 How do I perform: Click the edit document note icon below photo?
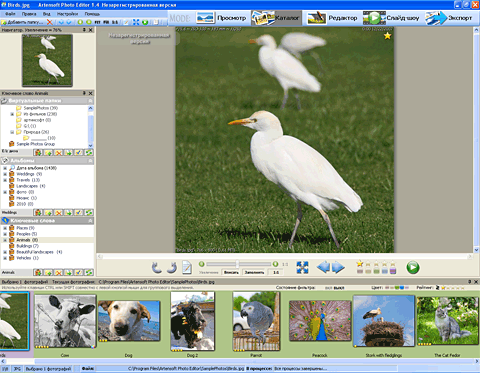(x=187, y=267)
